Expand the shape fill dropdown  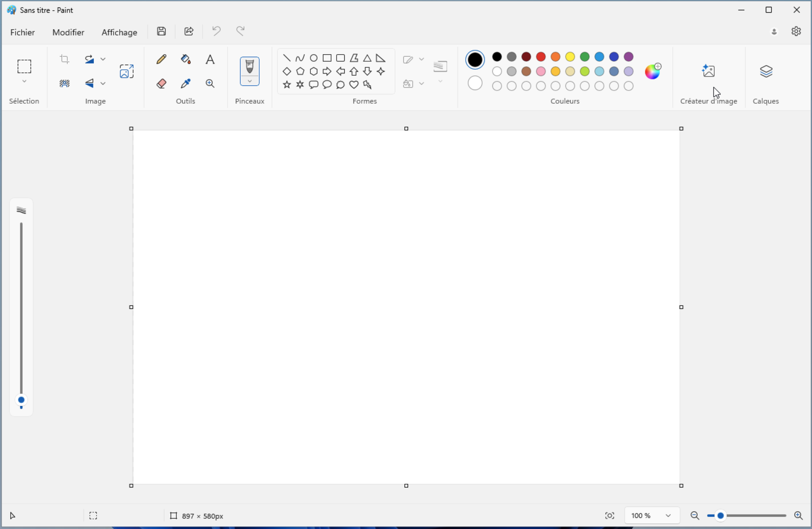click(421, 83)
